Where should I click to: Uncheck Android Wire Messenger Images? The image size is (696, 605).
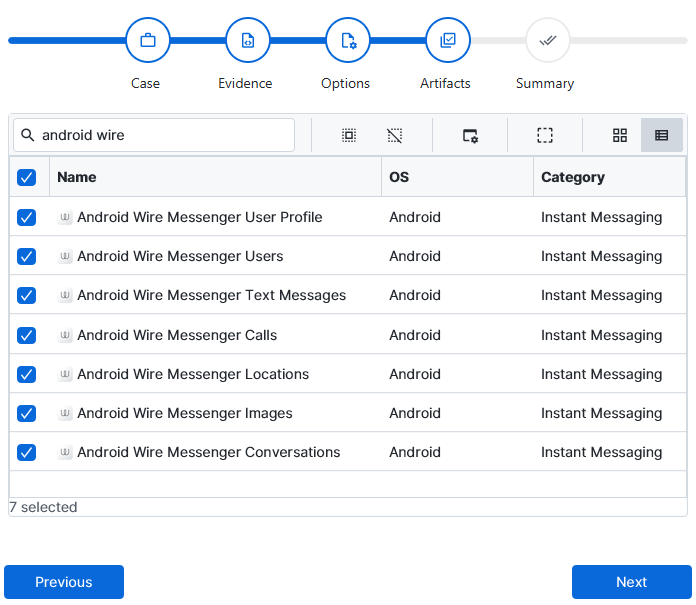click(27, 414)
